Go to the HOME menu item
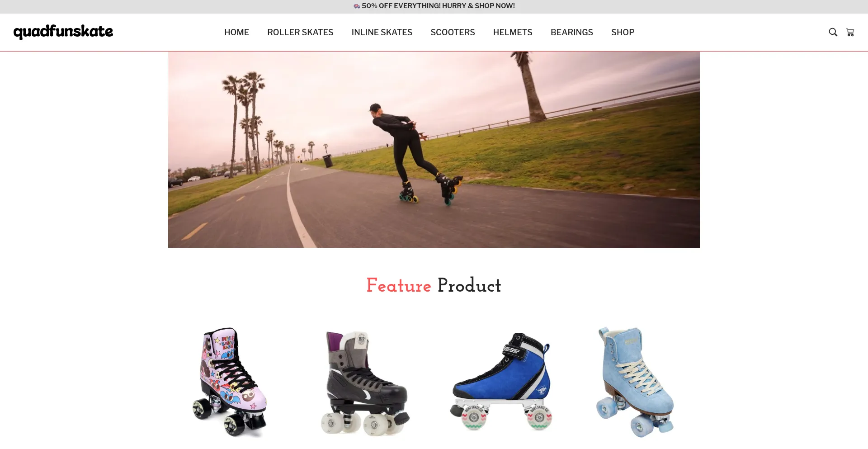 click(x=236, y=32)
